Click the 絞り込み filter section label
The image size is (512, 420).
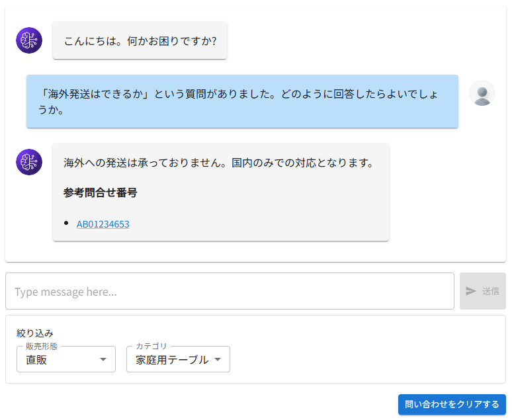click(x=35, y=333)
